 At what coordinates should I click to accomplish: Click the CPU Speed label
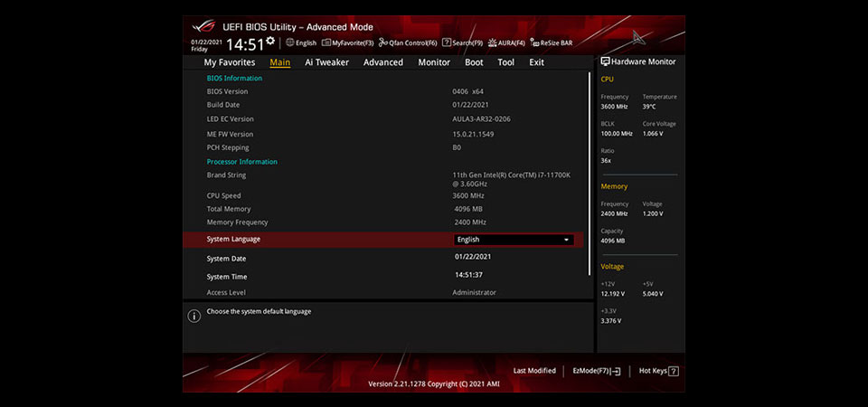coord(223,195)
